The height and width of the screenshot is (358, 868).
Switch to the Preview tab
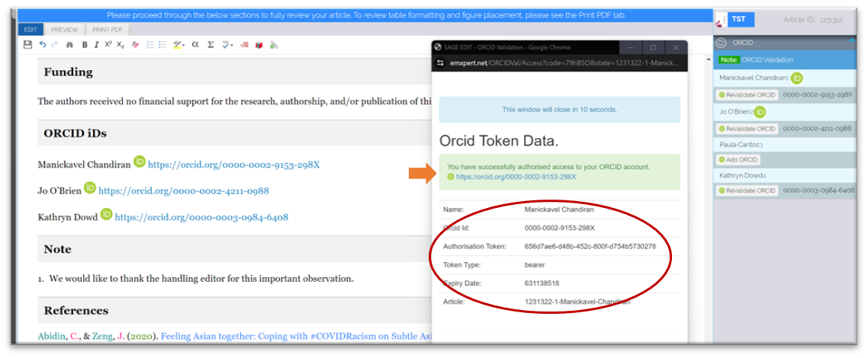pyautogui.click(x=64, y=30)
